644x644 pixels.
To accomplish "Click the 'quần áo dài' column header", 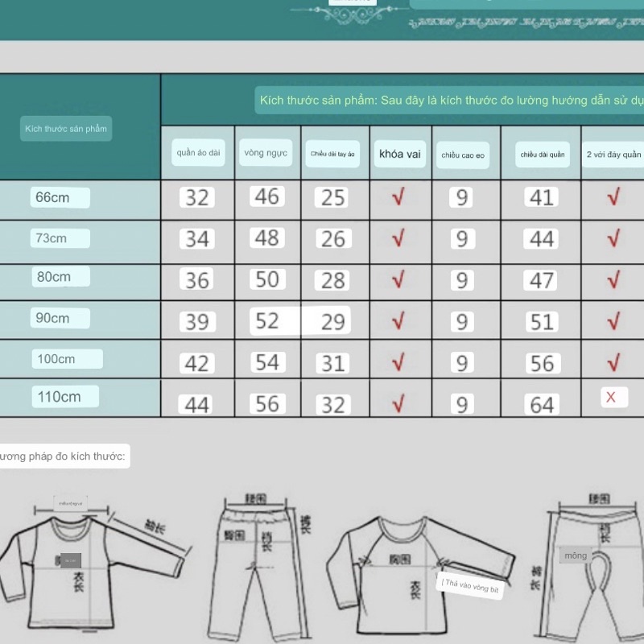I will coord(198,152).
